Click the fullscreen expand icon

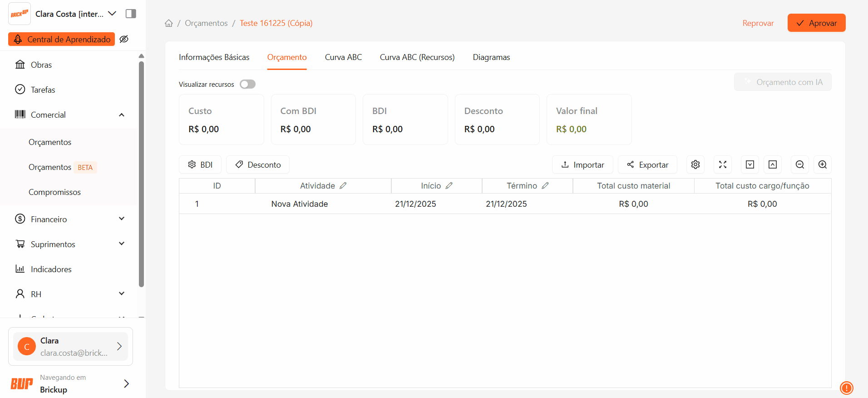point(722,164)
